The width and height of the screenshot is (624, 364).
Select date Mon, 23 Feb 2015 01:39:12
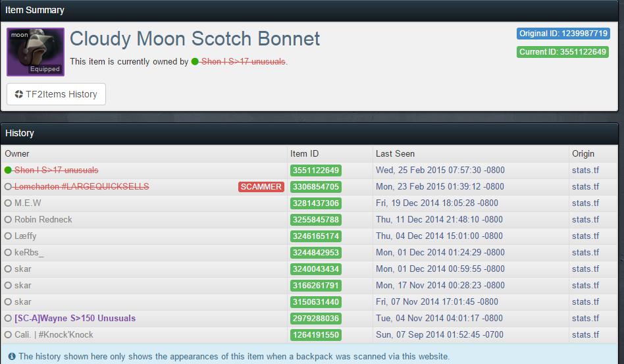440,186
